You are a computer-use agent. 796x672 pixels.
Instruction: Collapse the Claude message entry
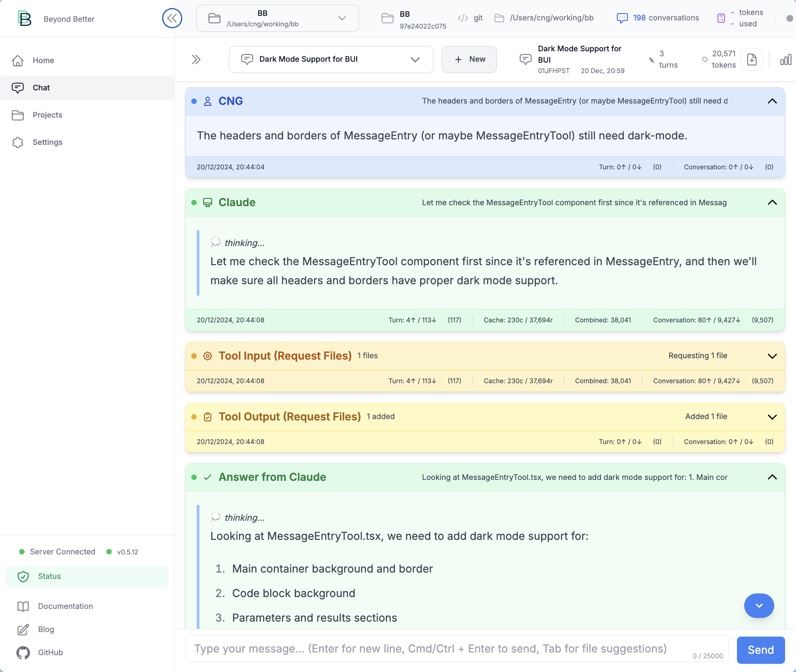coord(772,203)
